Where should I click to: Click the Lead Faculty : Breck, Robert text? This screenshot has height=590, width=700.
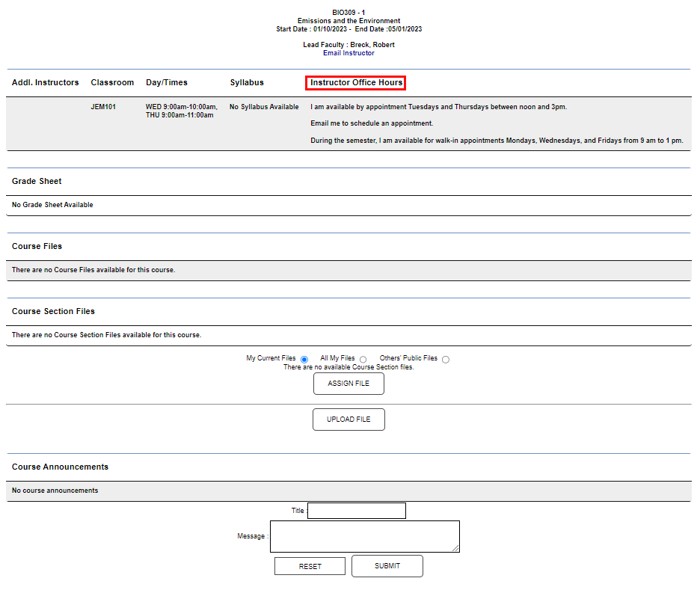coord(349,45)
